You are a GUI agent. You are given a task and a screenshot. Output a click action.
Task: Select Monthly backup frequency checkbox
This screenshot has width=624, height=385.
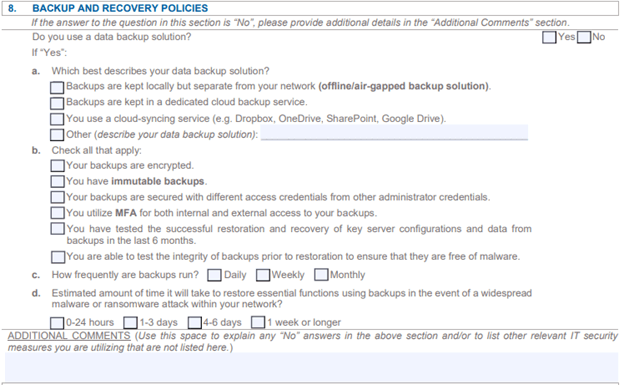pyautogui.click(x=321, y=275)
